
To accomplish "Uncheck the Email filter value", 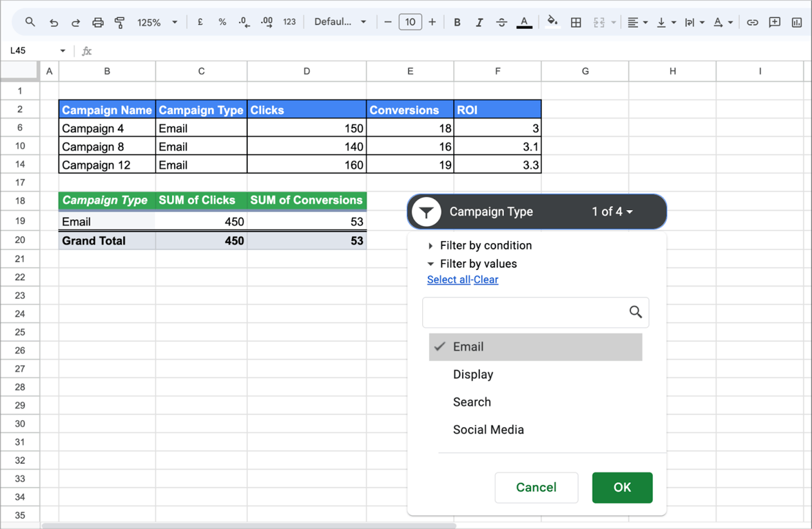I will [535, 346].
